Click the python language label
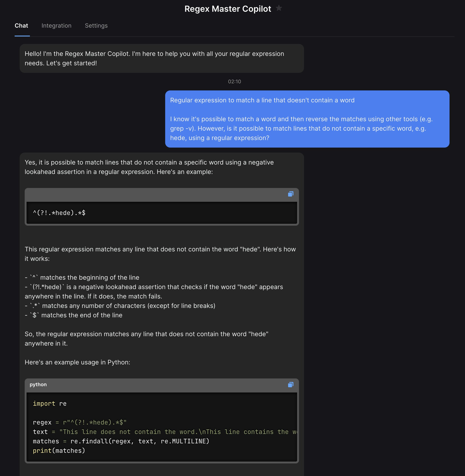465x476 pixels. [38, 385]
